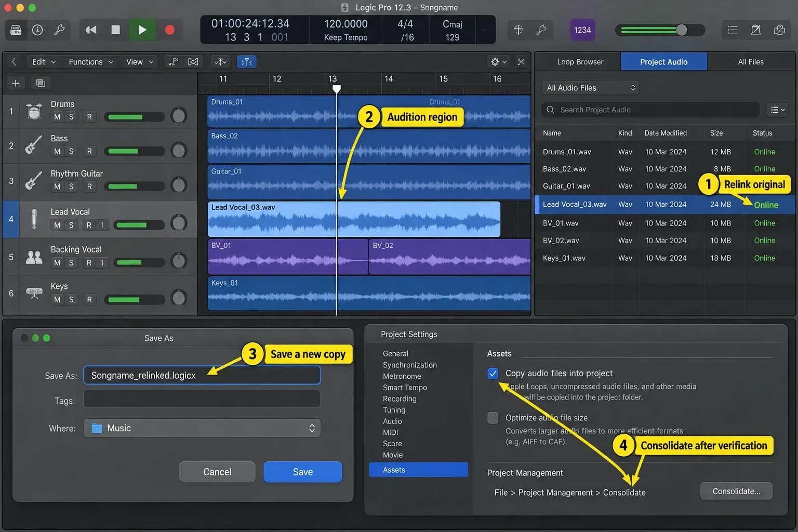The width and height of the screenshot is (798, 532).
Task: Click the Drums track drum kit icon
Action: 34,111
